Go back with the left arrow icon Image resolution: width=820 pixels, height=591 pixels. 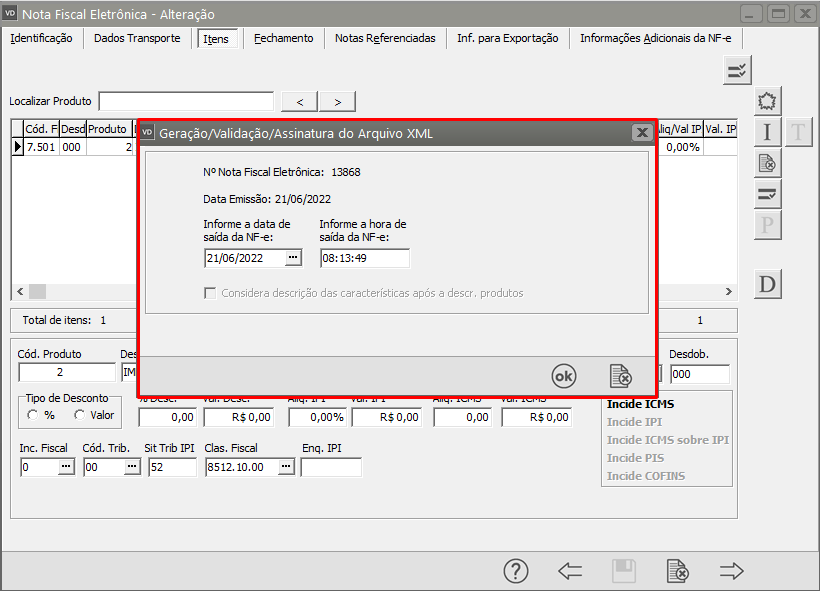[570, 571]
